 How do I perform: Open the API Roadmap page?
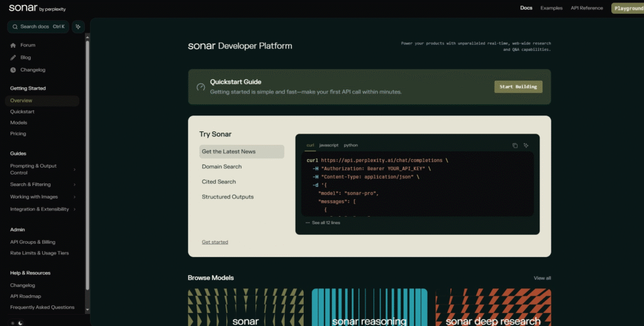point(25,296)
